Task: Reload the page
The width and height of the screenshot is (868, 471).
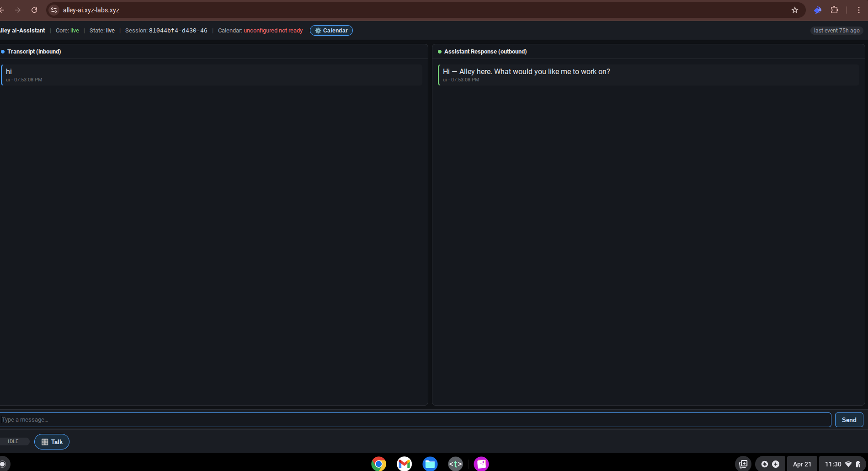Action: (x=34, y=10)
